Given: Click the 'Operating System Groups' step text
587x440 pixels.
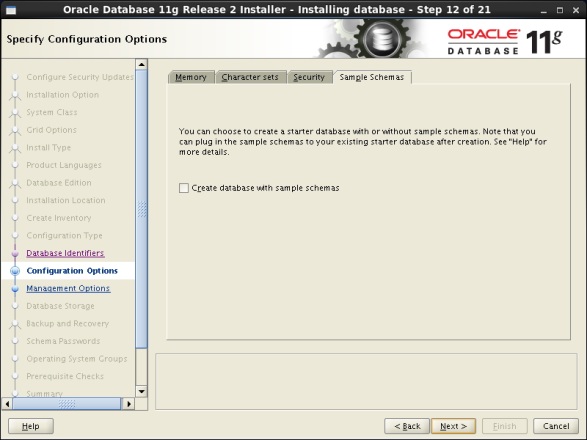Looking at the screenshot, I should point(77,359).
